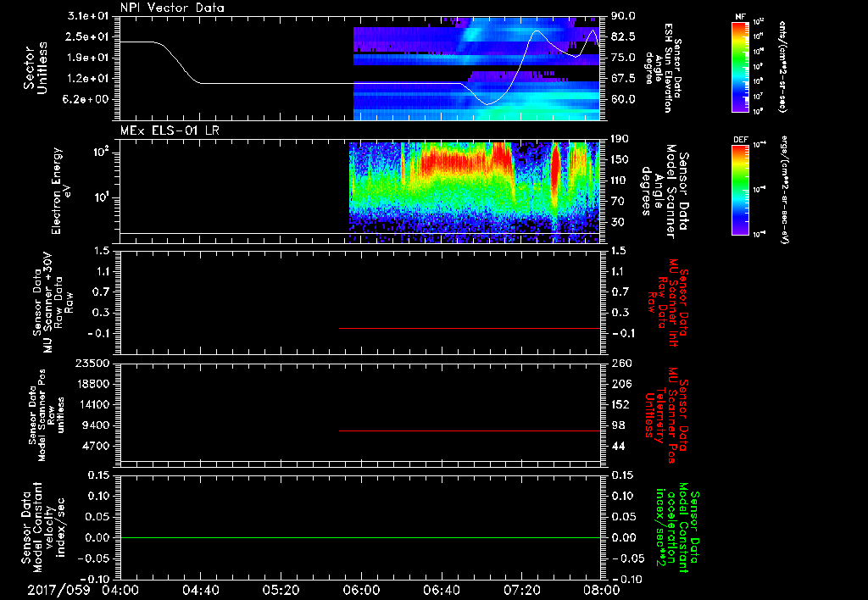This screenshot has height=600, width=868.
Task: Click the 05:20 time axis label
Action: click(281, 590)
